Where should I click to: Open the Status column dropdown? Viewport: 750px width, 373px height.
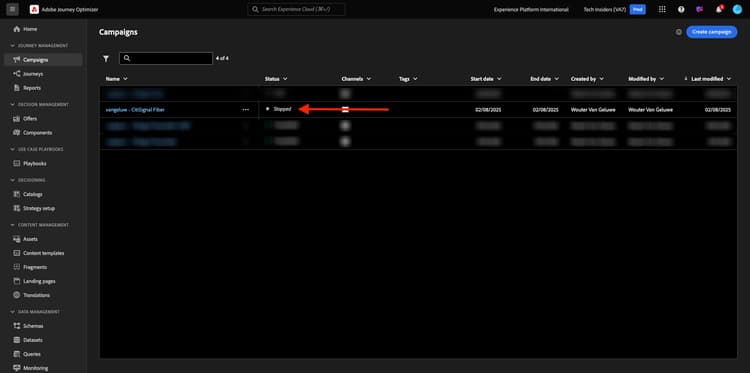pyautogui.click(x=285, y=79)
